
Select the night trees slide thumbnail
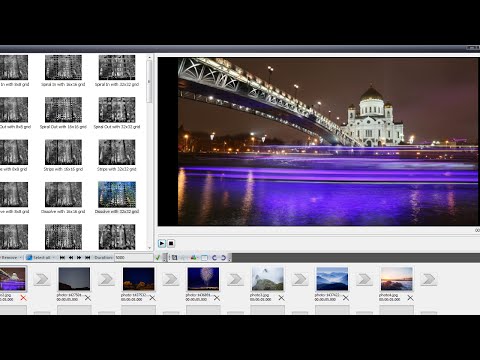click(x=139, y=279)
